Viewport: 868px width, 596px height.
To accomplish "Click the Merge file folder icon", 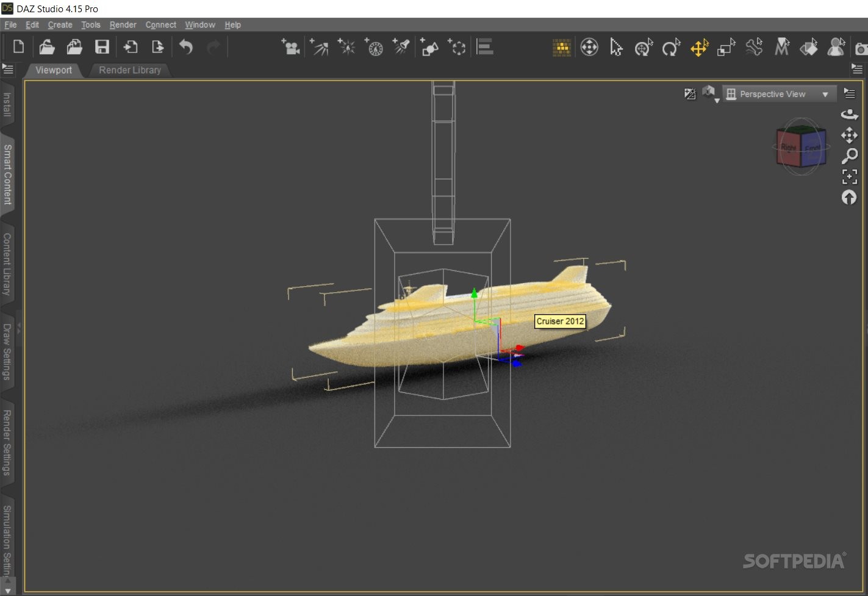I will click(x=74, y=47).
